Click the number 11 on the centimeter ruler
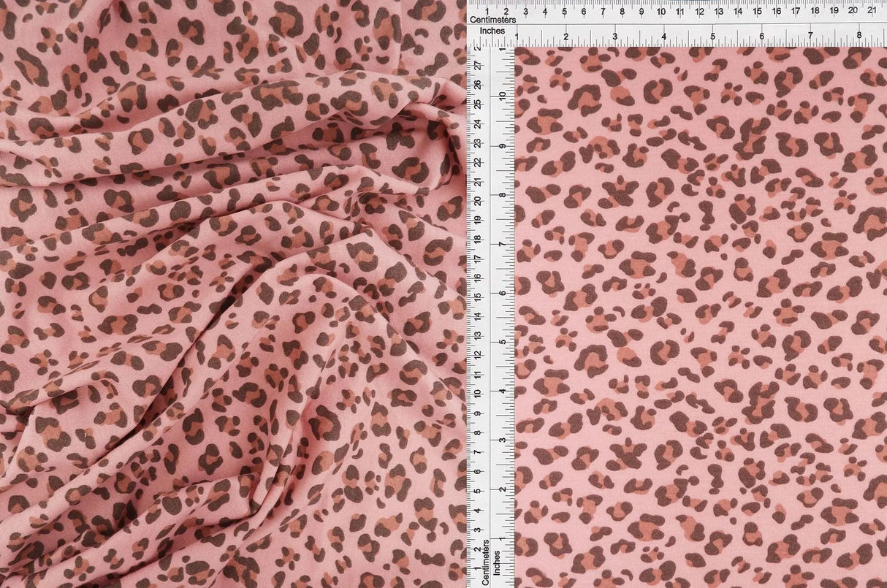Screen dimensions: 887x588 pos(682,11)
